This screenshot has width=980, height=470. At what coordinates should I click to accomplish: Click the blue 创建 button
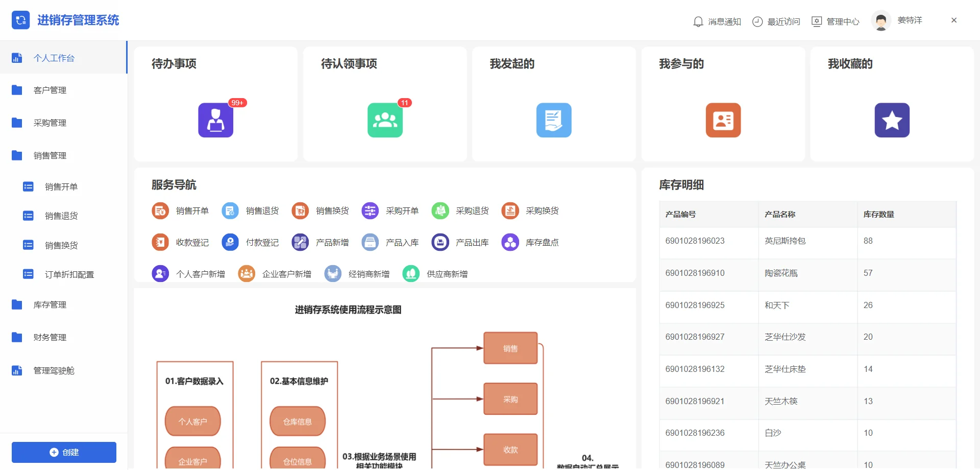64,453
